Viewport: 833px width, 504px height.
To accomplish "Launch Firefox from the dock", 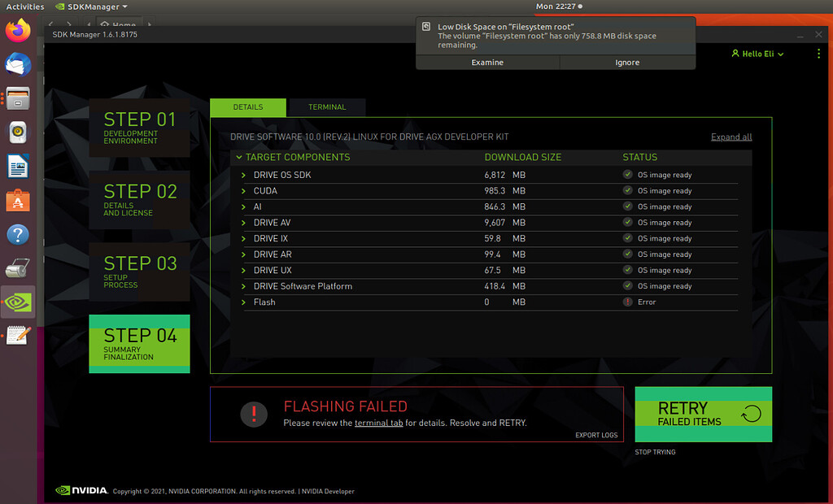I will [18, 30].
